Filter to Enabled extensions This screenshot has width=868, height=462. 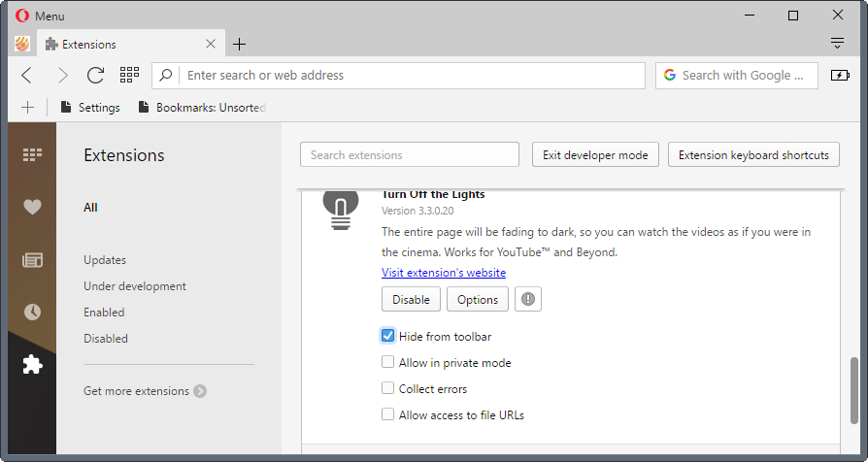coord(104,313)
